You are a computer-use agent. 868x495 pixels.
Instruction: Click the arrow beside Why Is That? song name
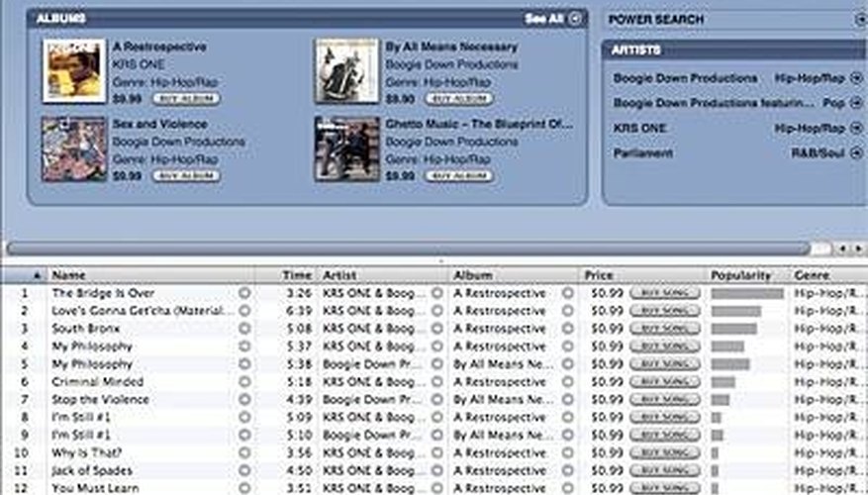pos(244,452)
